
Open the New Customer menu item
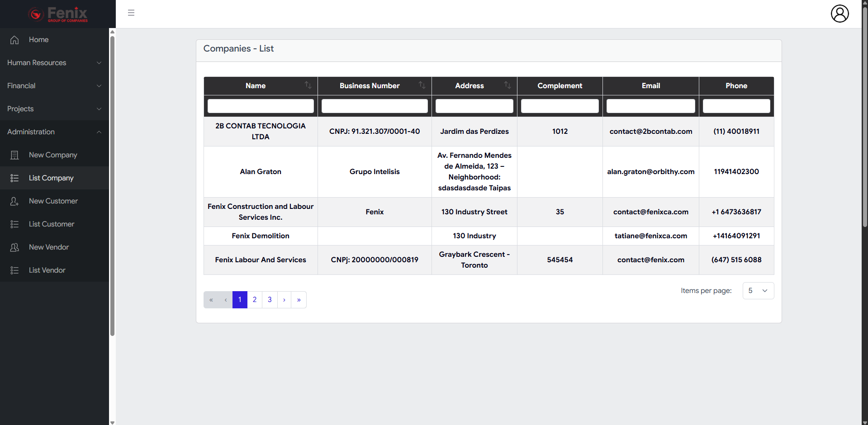click(54, 201)
